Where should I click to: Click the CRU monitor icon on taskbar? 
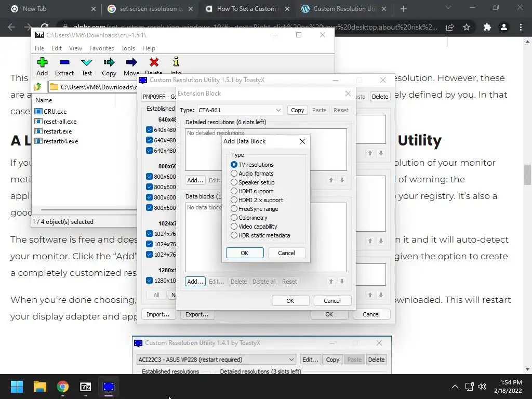(x=109, y=387)
